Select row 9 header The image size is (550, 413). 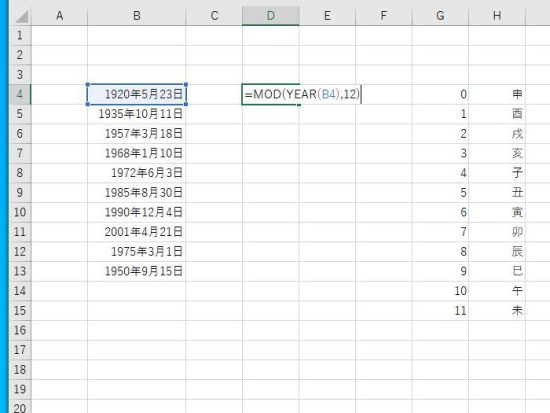click(x=20, y=192)
